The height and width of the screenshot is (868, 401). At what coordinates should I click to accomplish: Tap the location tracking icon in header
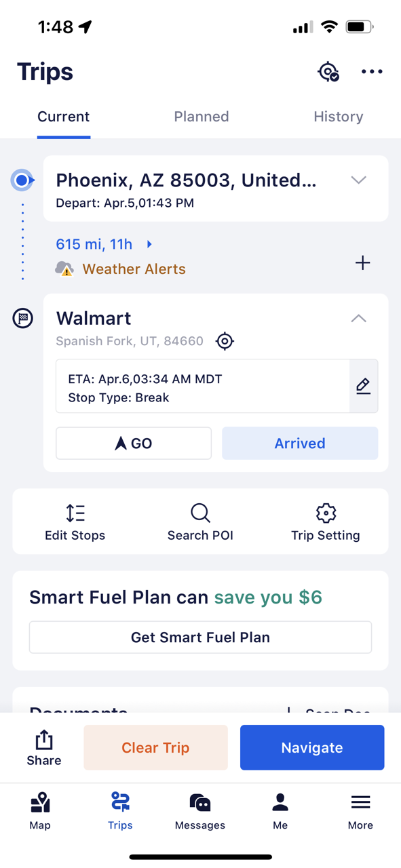point(329,72)
